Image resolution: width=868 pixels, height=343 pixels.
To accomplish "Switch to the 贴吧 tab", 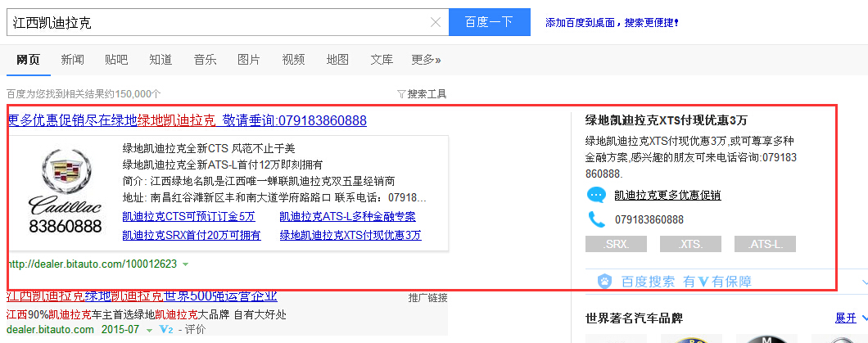I will 116,60.
